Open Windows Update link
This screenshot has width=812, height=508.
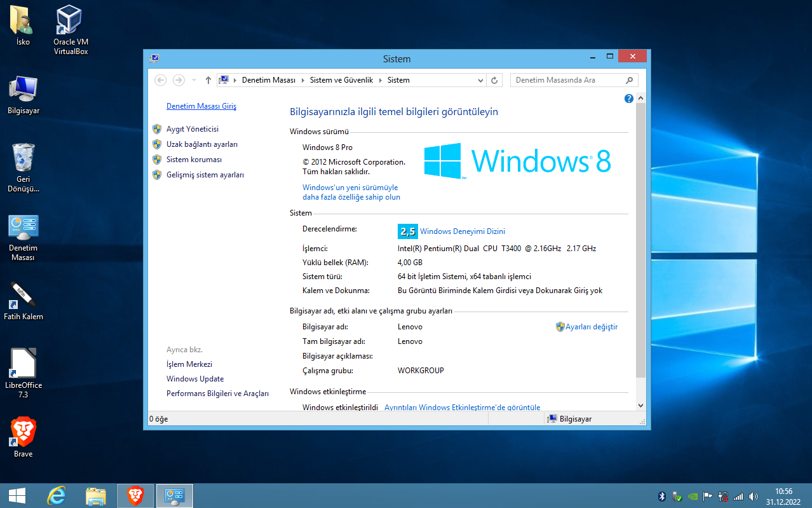[x=195, y=379]
